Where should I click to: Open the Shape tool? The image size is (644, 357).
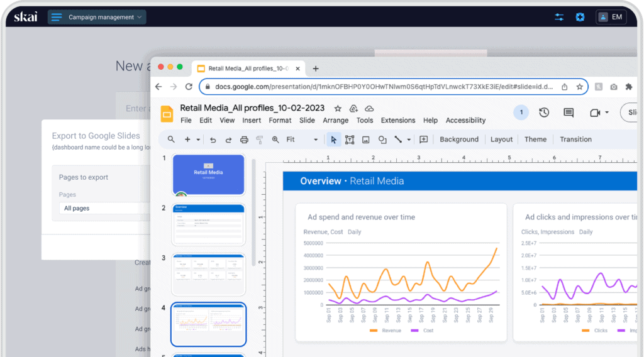pyautogui.click(x=382, y=140)
